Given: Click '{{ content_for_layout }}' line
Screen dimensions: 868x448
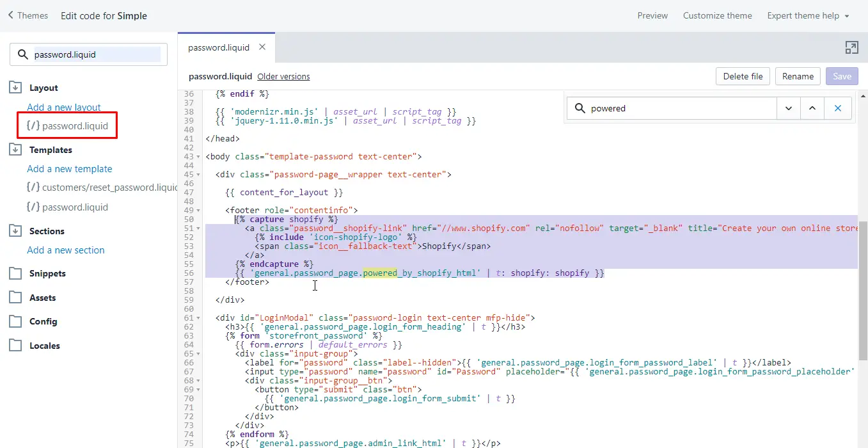Looking at the screenshot, I should (x=285, y=192).
